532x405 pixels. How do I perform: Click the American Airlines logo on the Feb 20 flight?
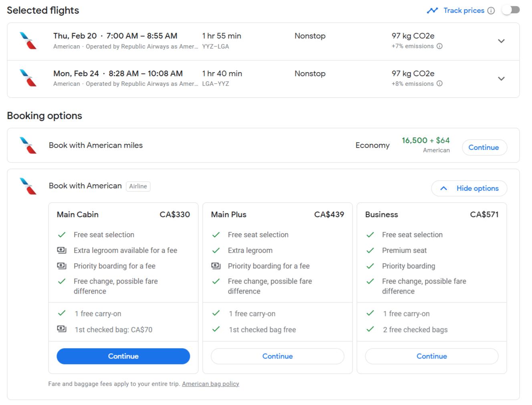[x=28, y=40]
